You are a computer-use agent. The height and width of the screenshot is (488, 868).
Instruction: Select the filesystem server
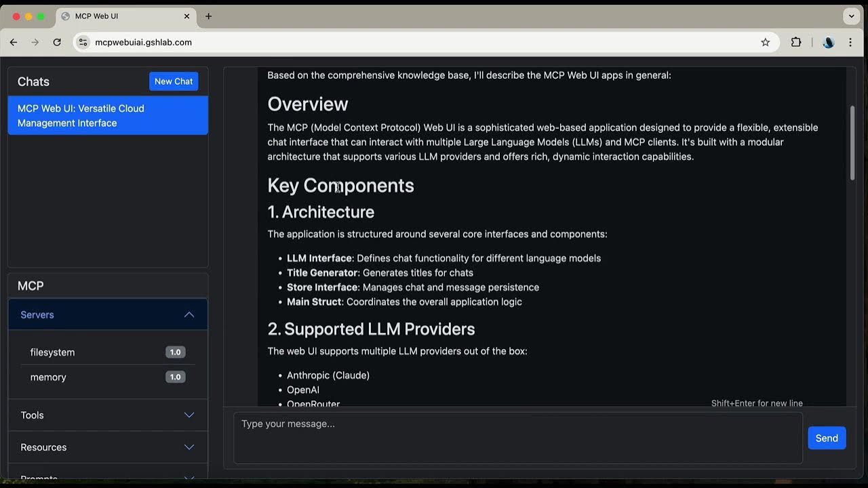coord(53,352)
